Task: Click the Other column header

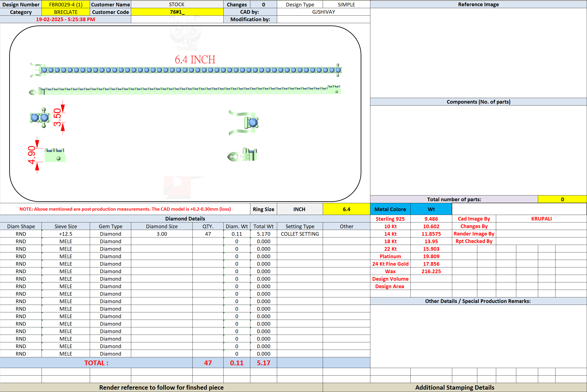Action: (346, 226)
